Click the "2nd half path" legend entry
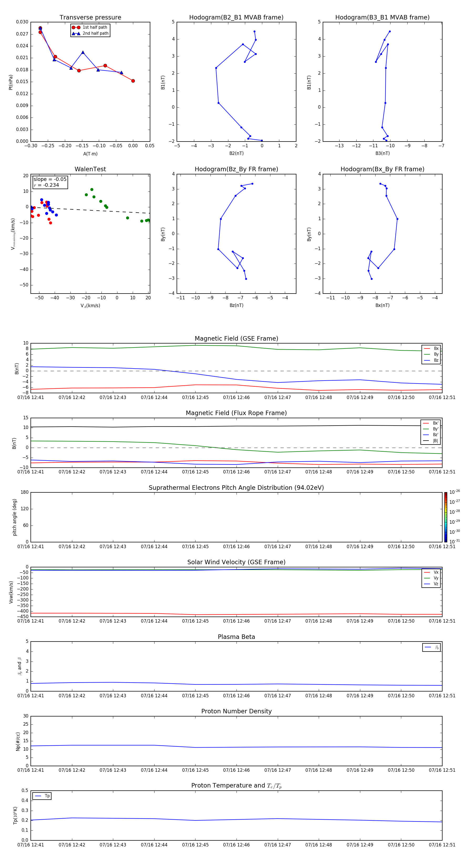Viewport: 473px width, 868px height. pos(90,33)
